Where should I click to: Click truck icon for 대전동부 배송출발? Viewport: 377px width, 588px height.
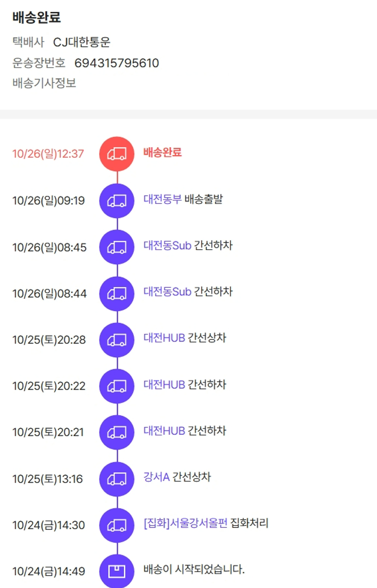(x=117, y=200)
